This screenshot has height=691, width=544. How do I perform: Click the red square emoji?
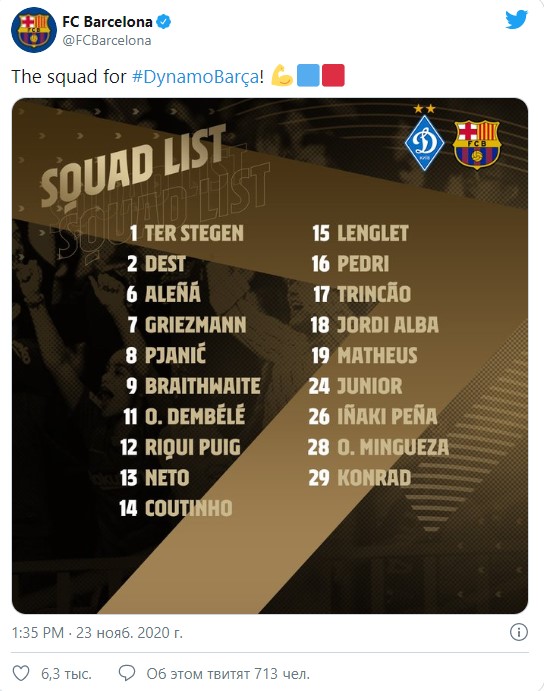(333, 75)
